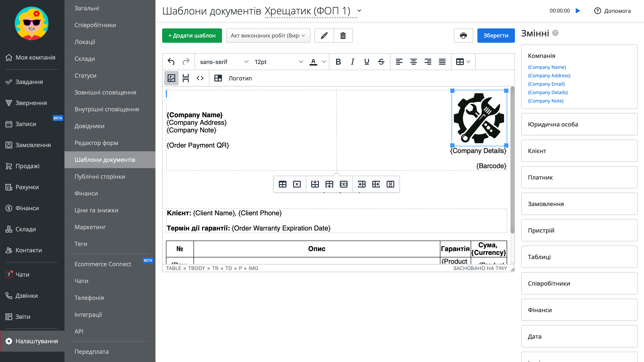Toggle bold formatting
Viewport: 644px width, 362px height.
coord(338,62)
